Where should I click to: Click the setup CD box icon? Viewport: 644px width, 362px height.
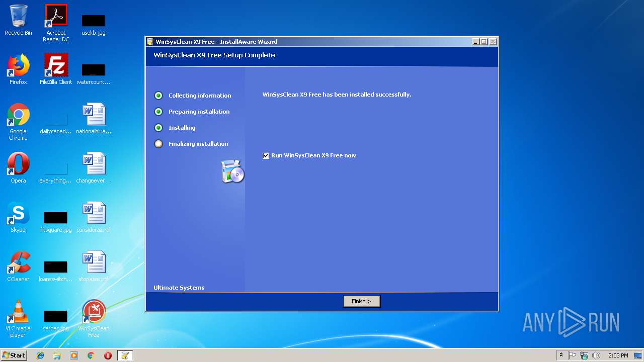click(x=232, y=171)
